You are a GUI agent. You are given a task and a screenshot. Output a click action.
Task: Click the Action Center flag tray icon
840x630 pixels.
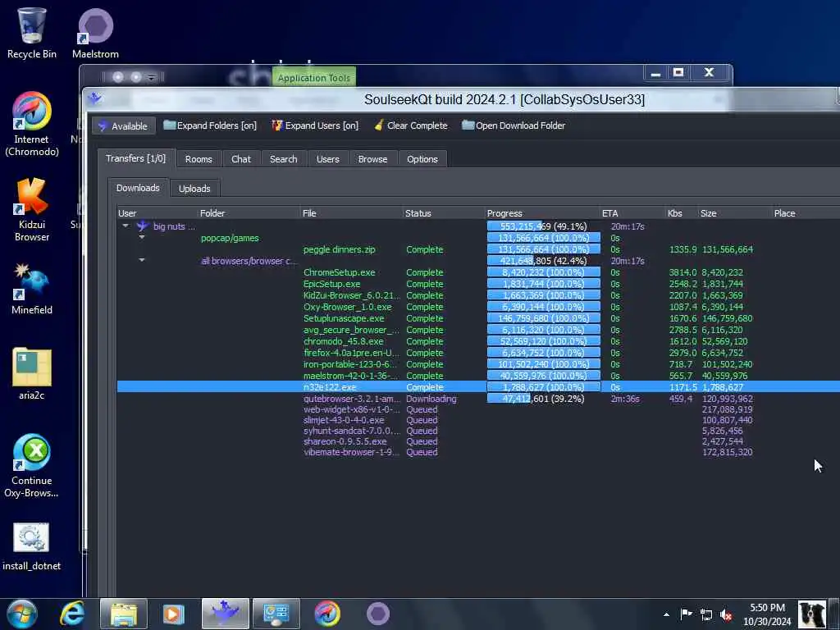tap(687, 614)
